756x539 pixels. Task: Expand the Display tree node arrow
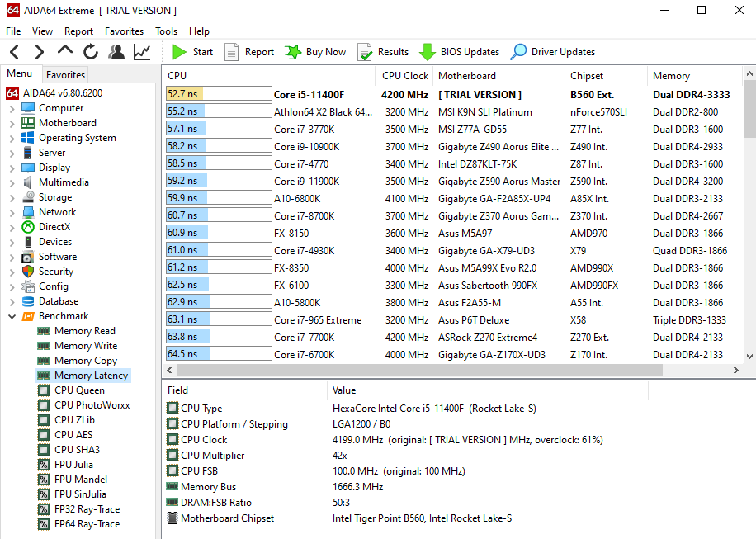point(12,168)
